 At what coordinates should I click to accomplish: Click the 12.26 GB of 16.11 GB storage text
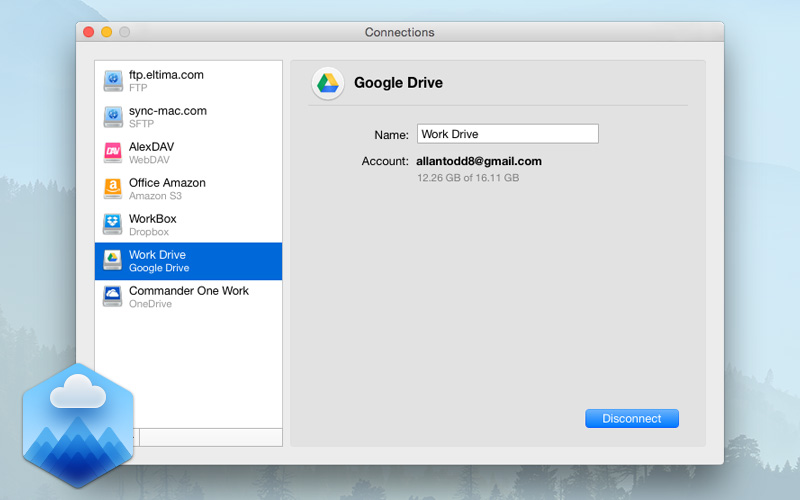pos(468,178)
